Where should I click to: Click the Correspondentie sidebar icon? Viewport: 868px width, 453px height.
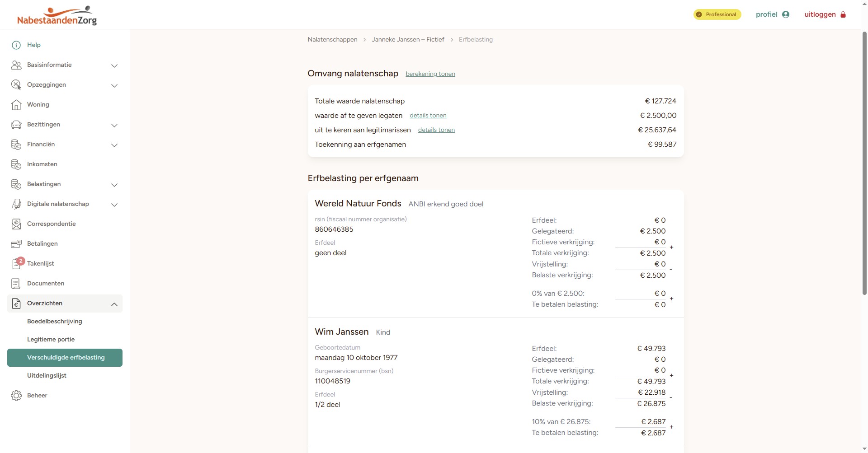click(x=16, y=224)
